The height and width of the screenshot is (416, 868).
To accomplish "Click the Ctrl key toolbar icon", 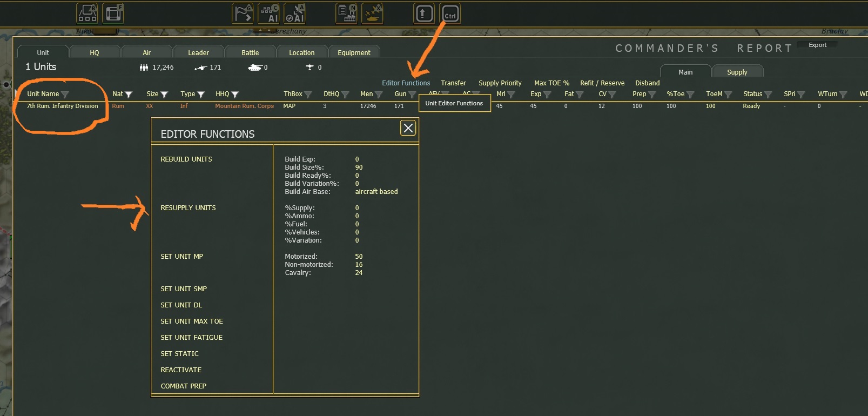I will coord(450,14).
